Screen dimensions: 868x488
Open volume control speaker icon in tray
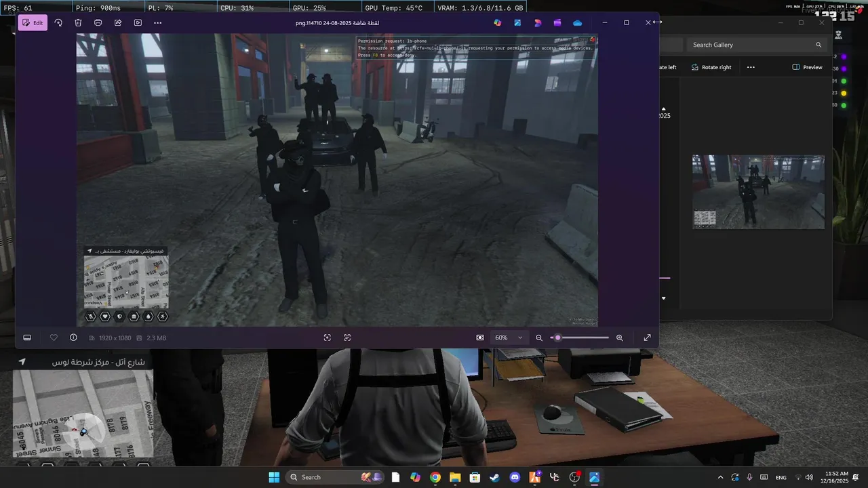809,477
